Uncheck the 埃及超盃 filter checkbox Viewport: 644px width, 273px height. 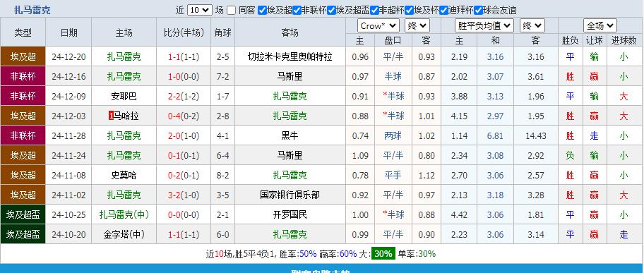click(331, 11)
